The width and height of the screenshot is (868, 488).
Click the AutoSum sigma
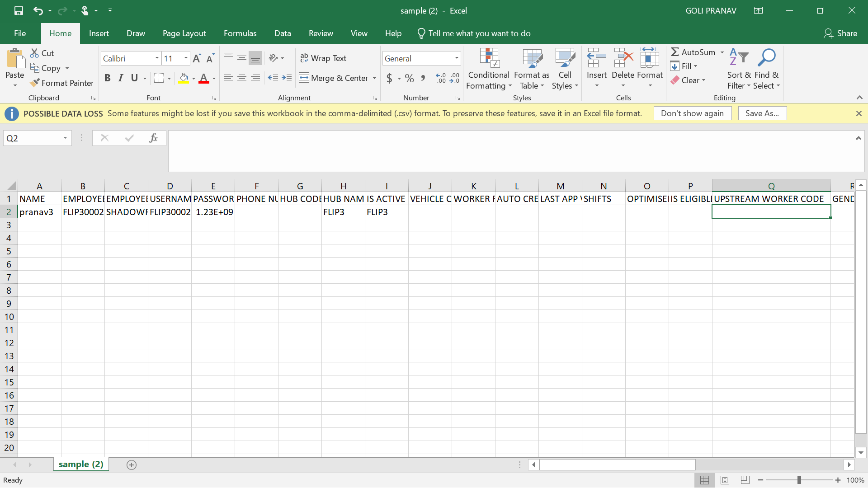675,52
